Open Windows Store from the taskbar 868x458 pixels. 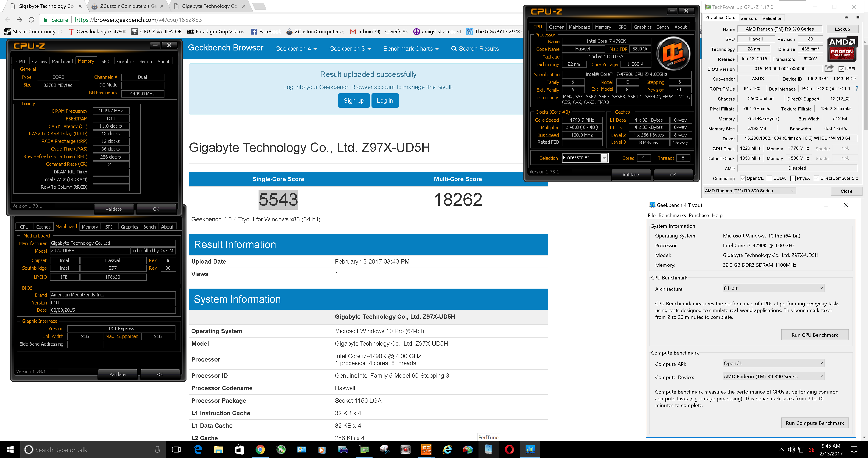239,450
